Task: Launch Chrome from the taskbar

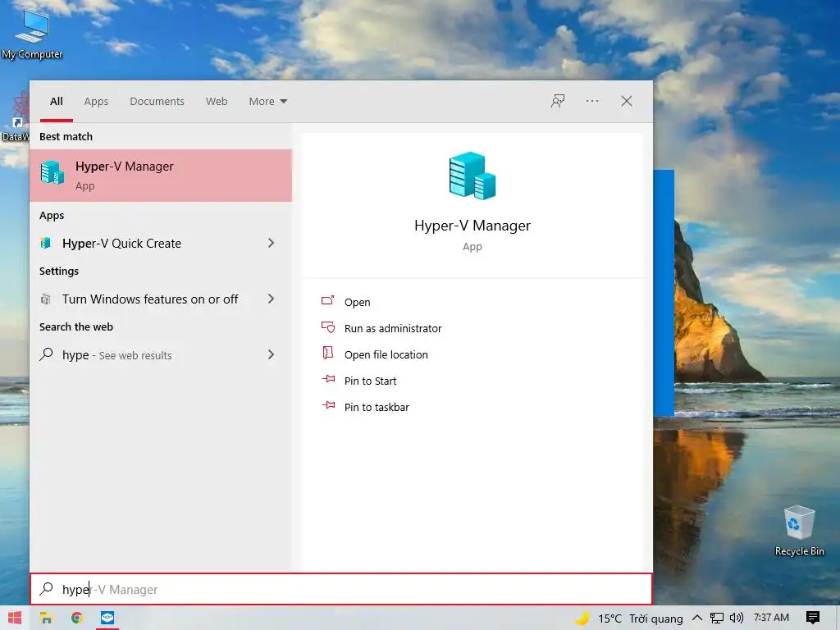Action: click(76, 618)
